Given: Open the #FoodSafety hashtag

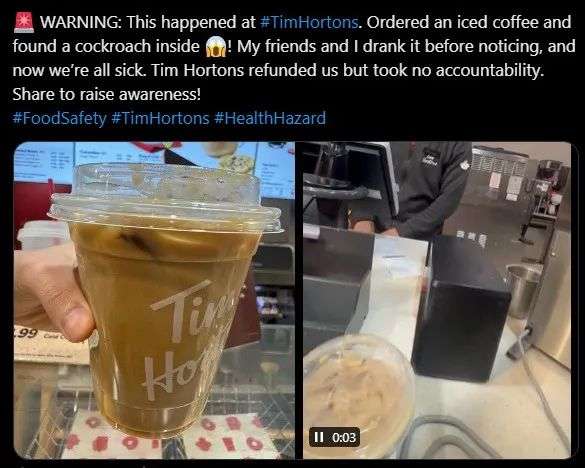Looking at the screenshot, I should pos(60,118).
